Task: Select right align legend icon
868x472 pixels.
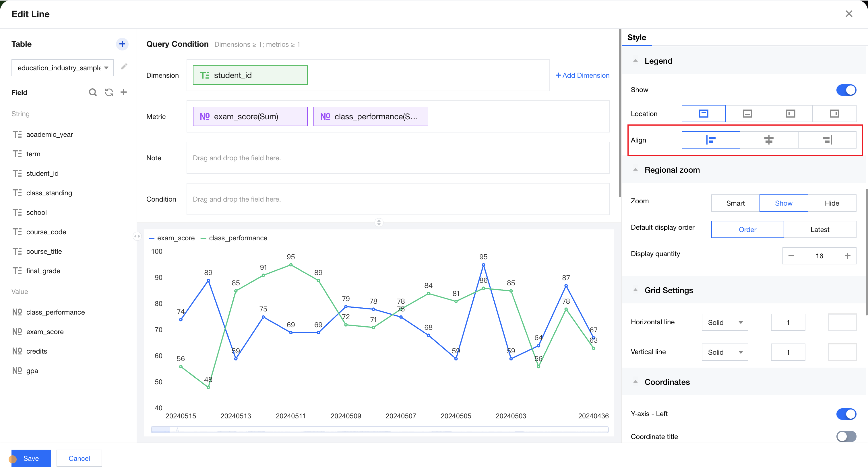Action: pos(827,140)
